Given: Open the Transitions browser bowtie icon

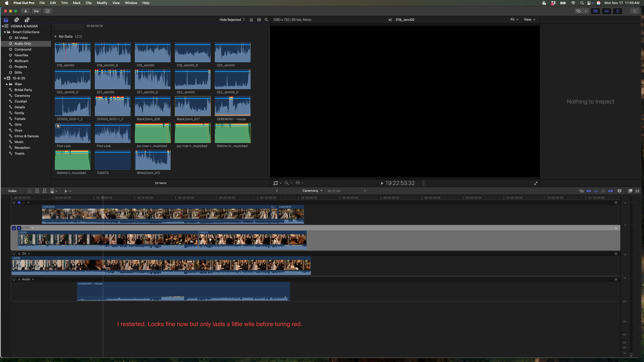Looking at the screenshot, I should (x=637, y=191).
